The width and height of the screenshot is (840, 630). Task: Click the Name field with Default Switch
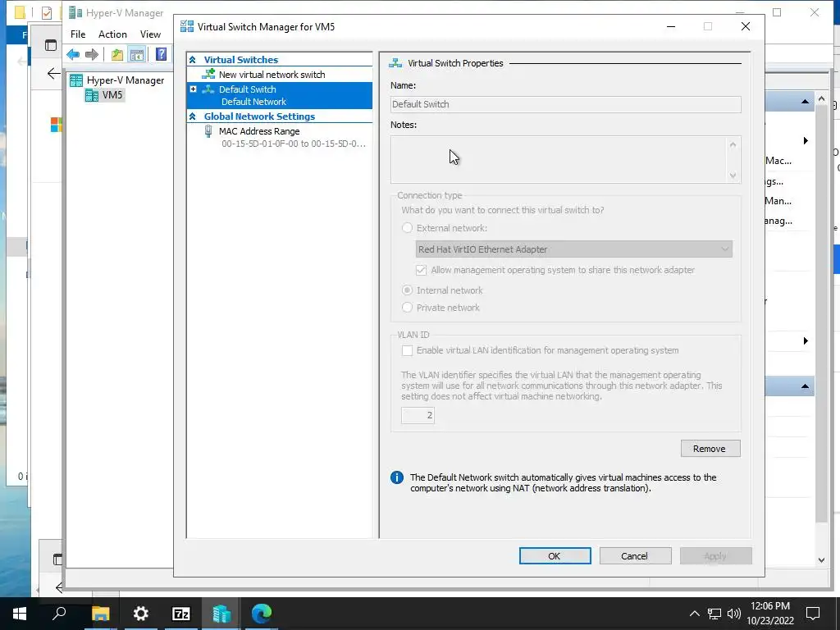point(566,104)
